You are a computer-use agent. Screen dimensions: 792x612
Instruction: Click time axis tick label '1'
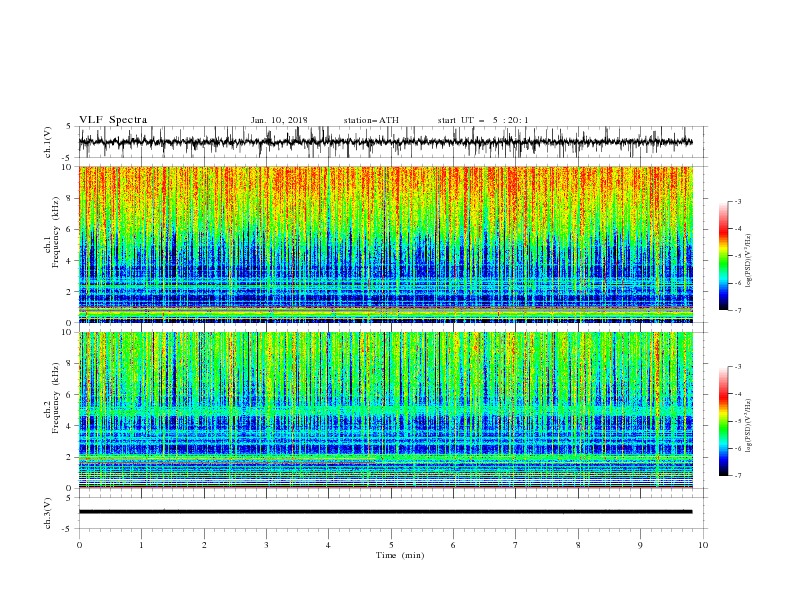[x=141, y=545]
